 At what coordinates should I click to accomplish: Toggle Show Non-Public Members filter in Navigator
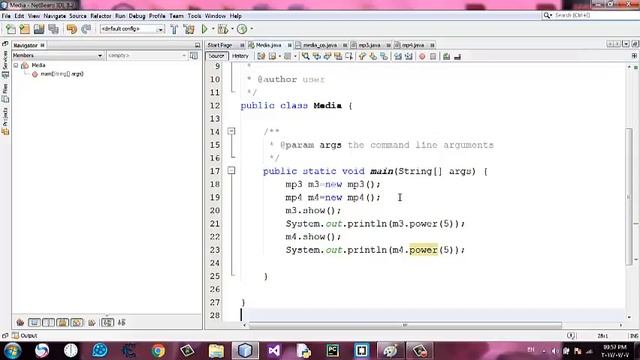tap(62, 323)
